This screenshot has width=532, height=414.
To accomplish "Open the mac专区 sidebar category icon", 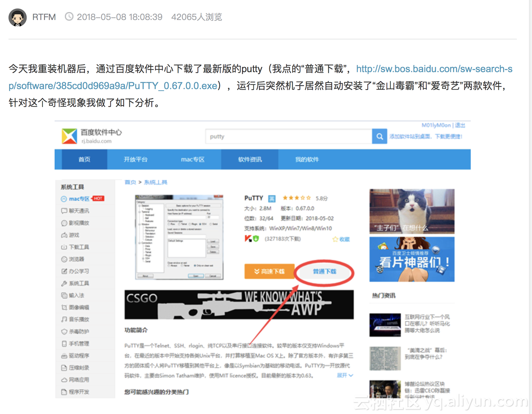I will point(64,199).
